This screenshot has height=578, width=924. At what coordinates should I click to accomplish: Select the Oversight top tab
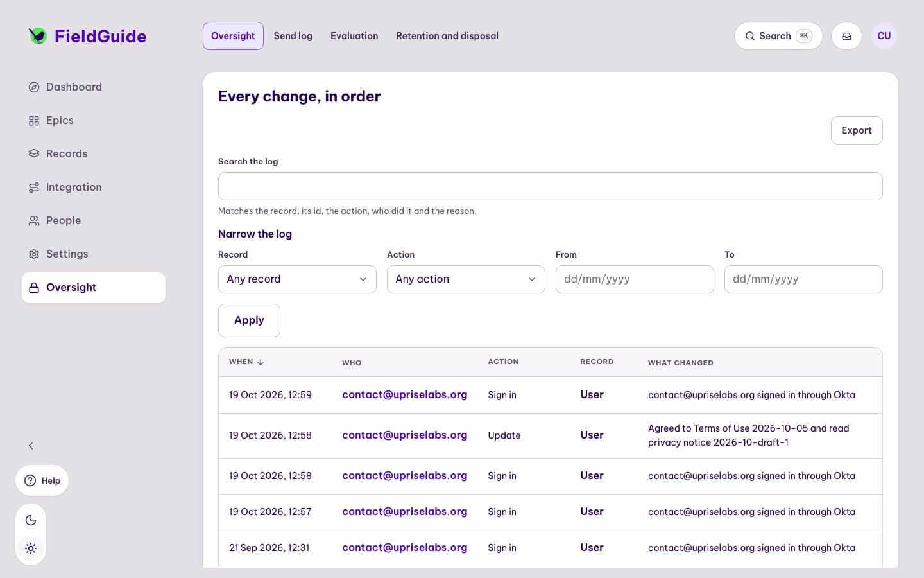point(233,36)
